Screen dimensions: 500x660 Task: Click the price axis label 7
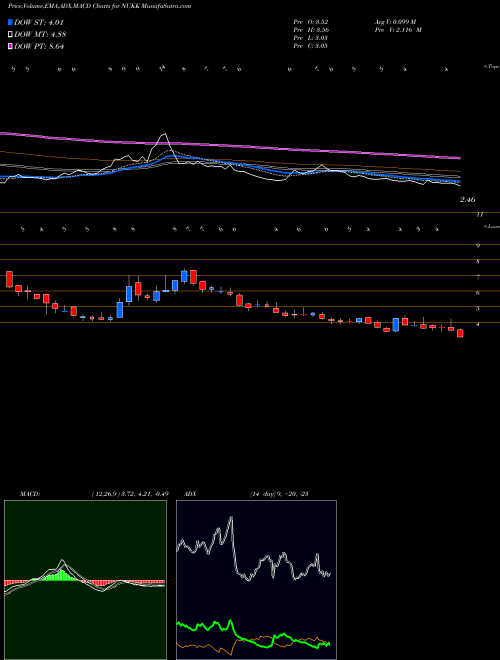tap(478, 277)
